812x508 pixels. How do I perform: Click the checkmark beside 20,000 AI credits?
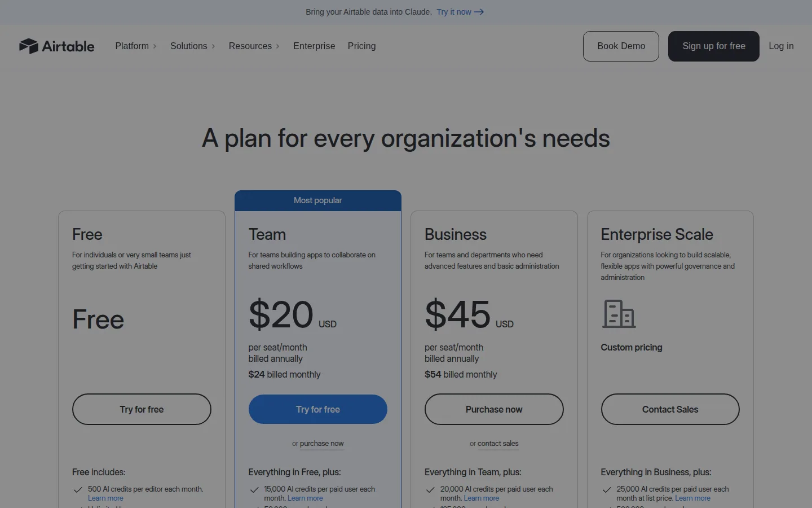click(x=430, y=490)
